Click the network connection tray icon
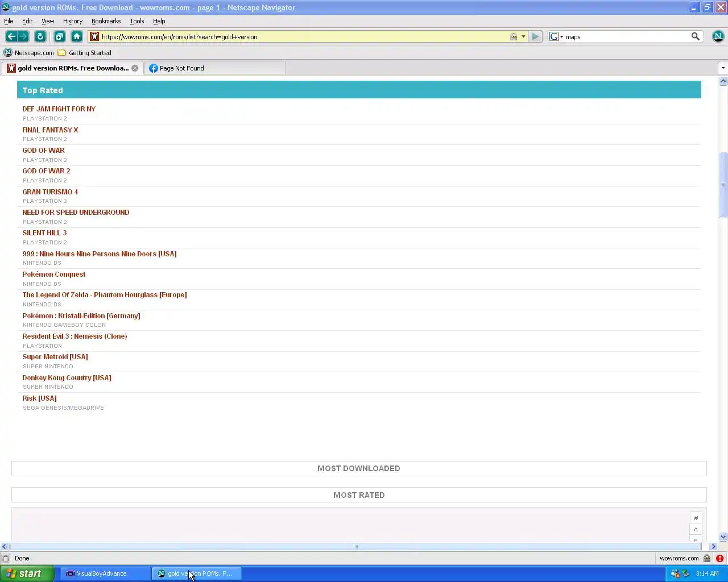This screenshot has height=582, width=728. [x=685, y=573]
